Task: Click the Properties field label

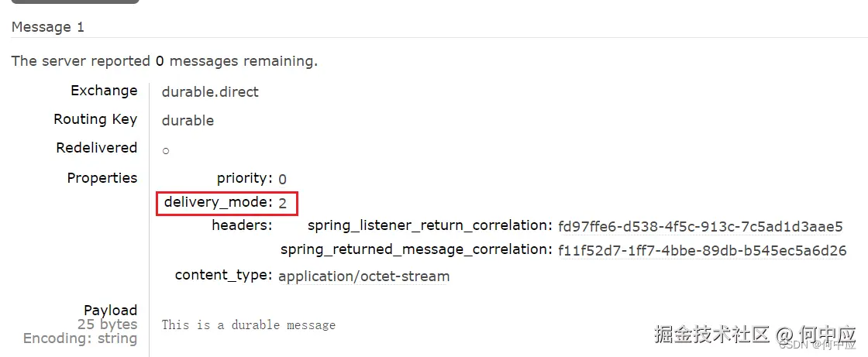Action: point(102,177)
